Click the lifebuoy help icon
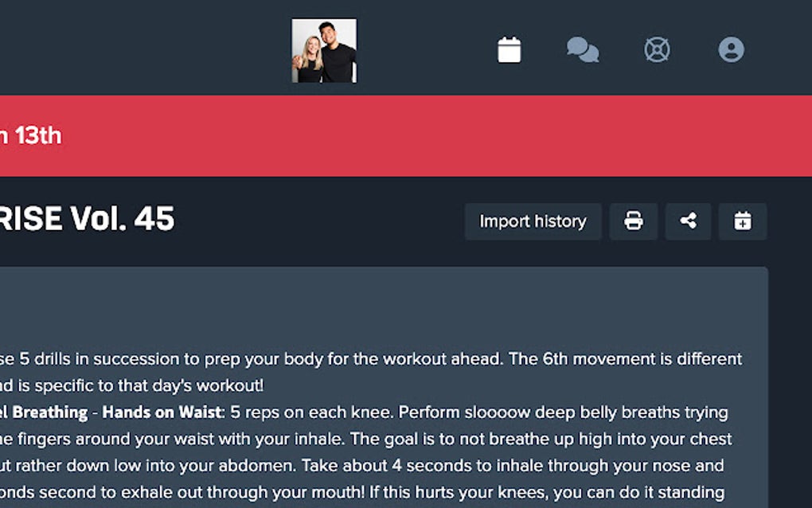Screen dimensions: 812x508 click(x=657, y=50)
